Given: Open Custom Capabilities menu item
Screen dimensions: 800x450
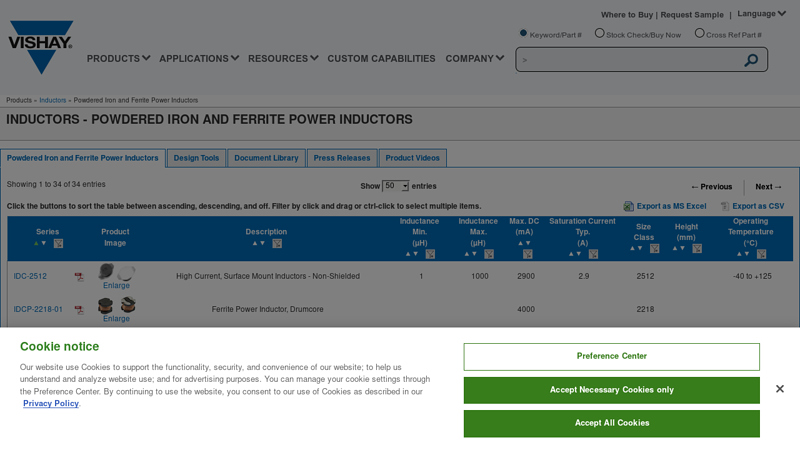Looking at the screenshot, I should click(x=381, y=59).
